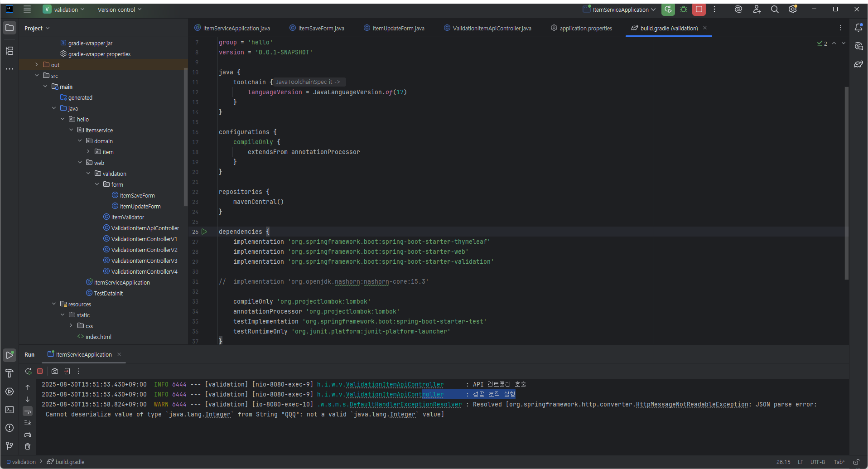Open Notifications bell
The width and height of the screenshot is (868, 469).
858,28
